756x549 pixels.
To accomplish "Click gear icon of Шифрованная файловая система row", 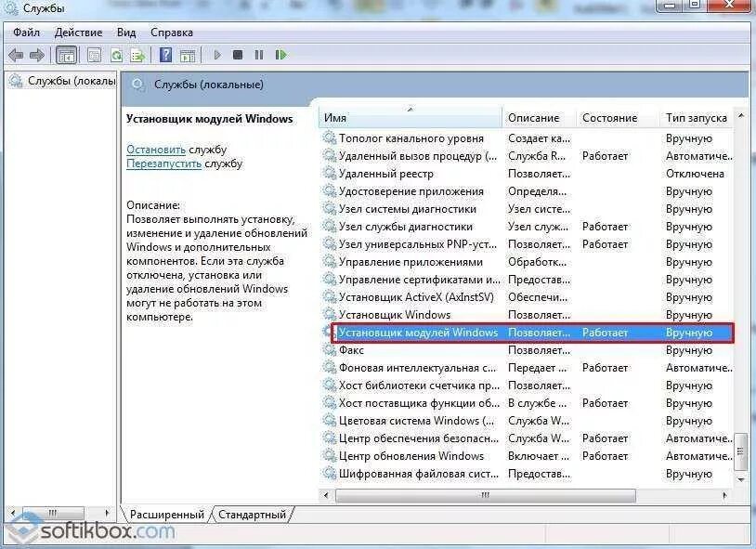I will 330,473.
